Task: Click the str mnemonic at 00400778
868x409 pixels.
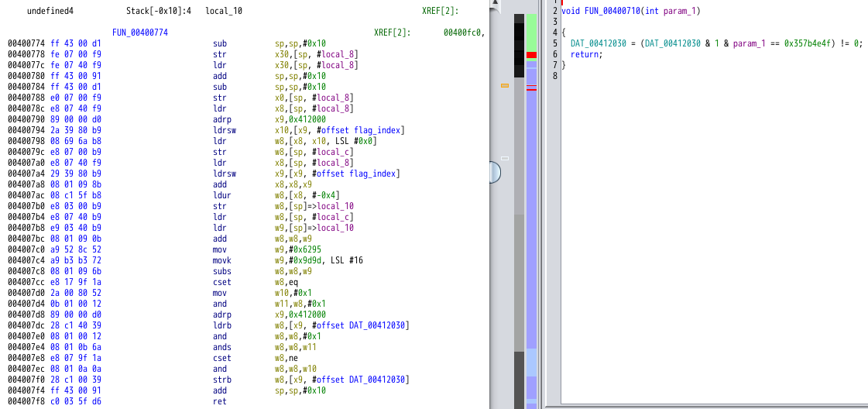Action: click(x=220, y=54)
